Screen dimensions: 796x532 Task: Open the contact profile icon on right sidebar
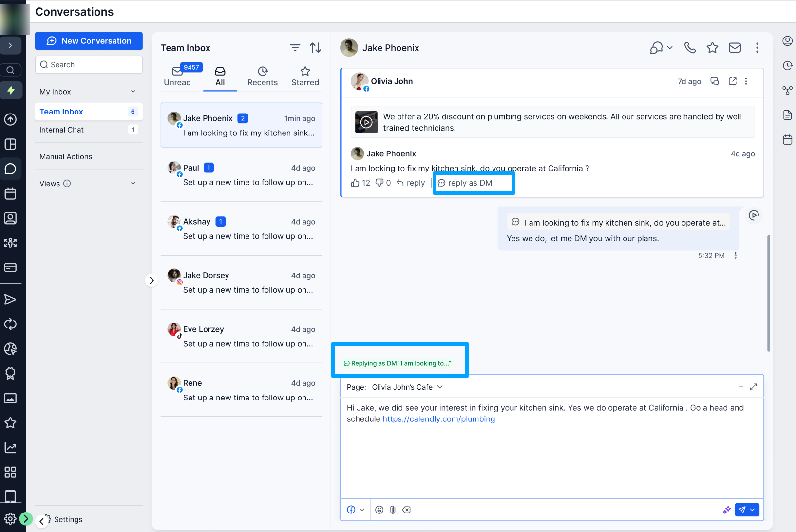[x=787, y=40]
